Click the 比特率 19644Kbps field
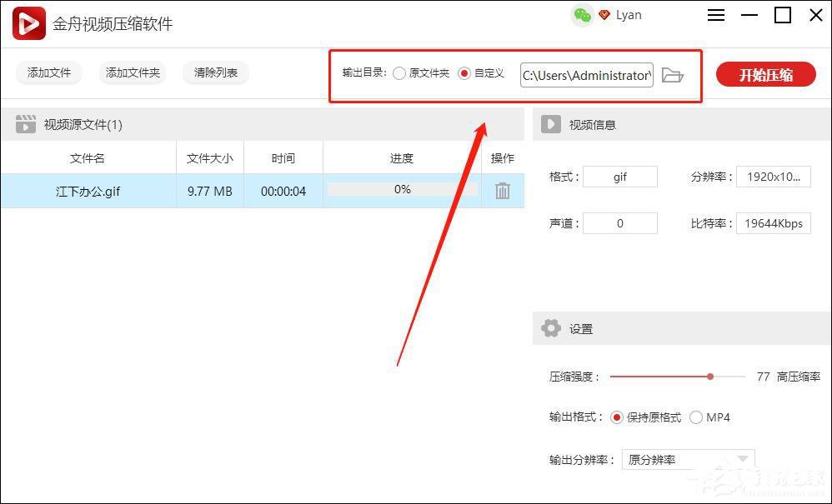The width and height of the screenshot is (832, 504). tap(774, 223)
